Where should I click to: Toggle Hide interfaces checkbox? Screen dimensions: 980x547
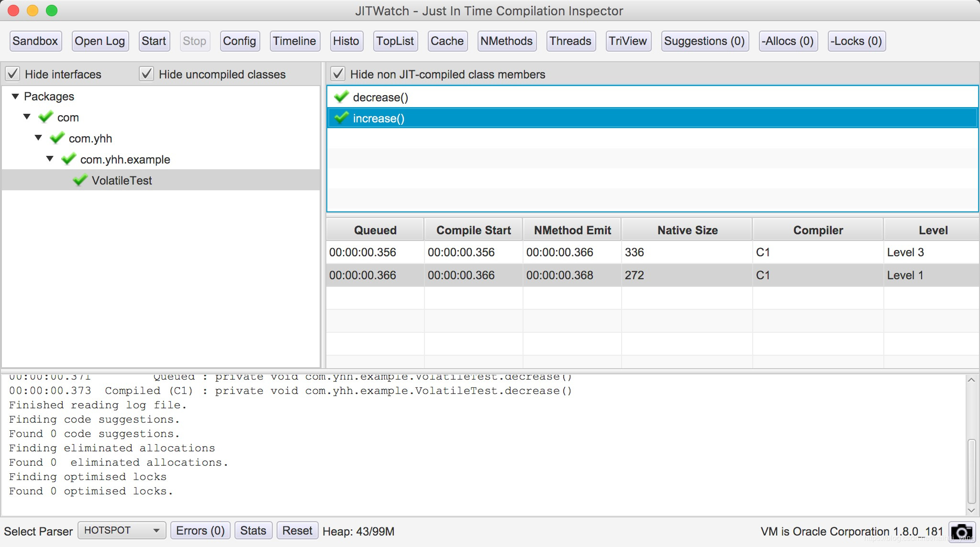12,74
